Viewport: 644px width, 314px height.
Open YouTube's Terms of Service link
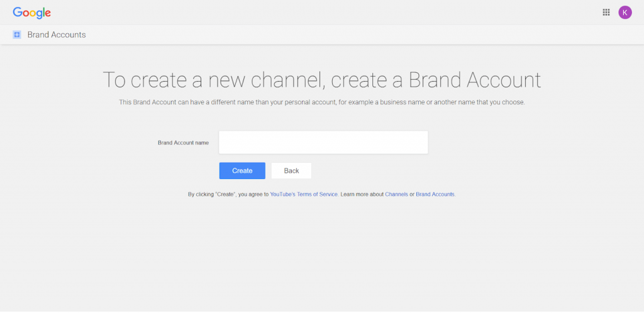tap(304, 194)
